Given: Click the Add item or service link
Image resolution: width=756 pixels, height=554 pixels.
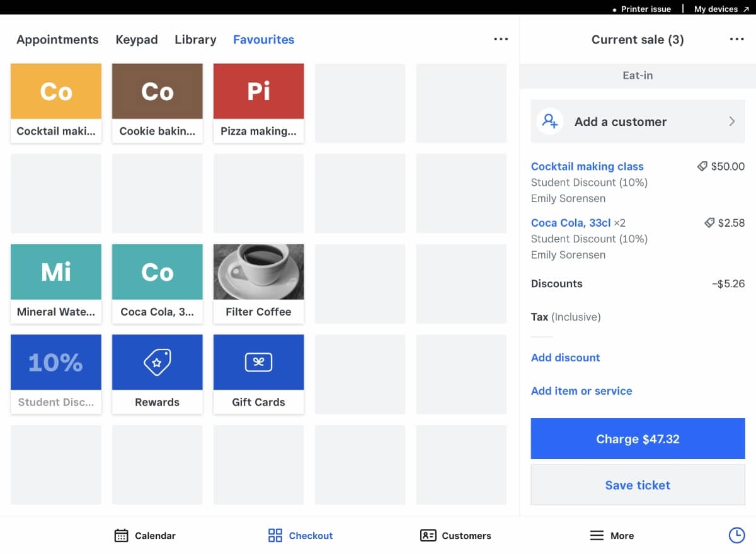Looking at the screenshot, I should coord(581,391).
